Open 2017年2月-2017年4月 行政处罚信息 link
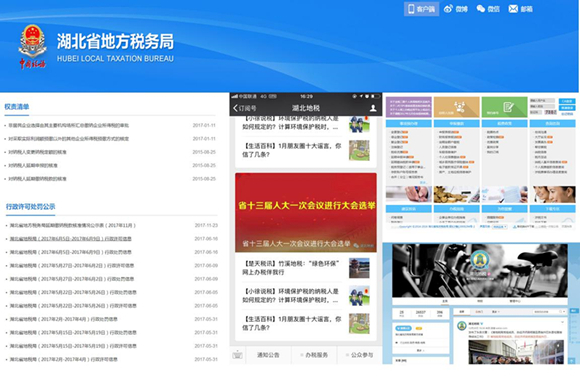Image resolution: width=580 pixels, height=378 pixels. coord(63,319)
